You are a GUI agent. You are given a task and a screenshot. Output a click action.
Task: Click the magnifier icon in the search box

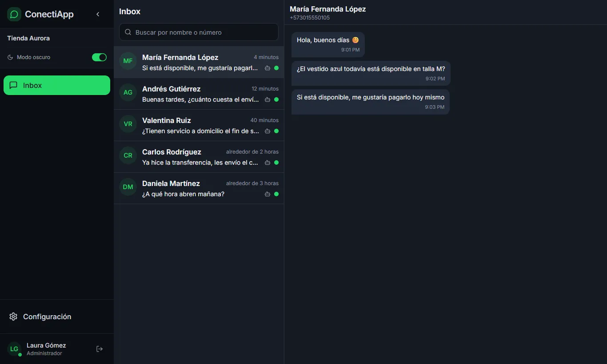coord(128,32)
